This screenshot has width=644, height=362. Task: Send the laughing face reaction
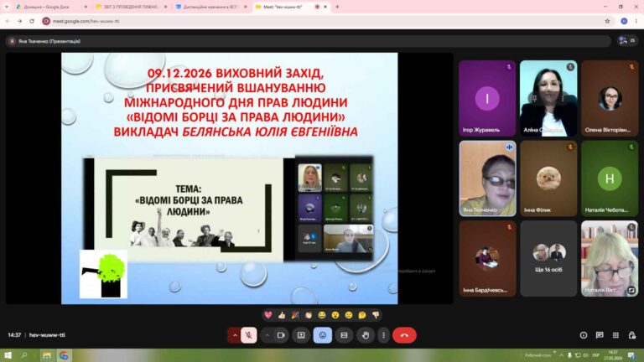point(322,315)
